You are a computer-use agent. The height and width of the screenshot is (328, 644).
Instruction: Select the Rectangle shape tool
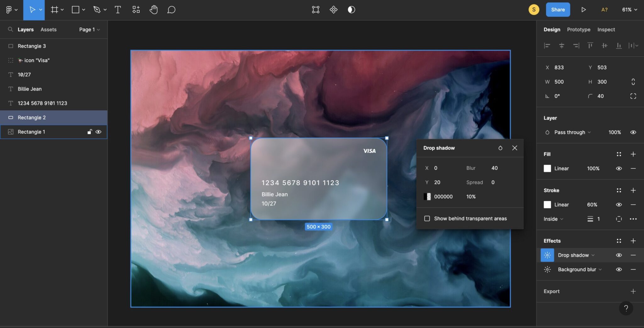point(75,9)
